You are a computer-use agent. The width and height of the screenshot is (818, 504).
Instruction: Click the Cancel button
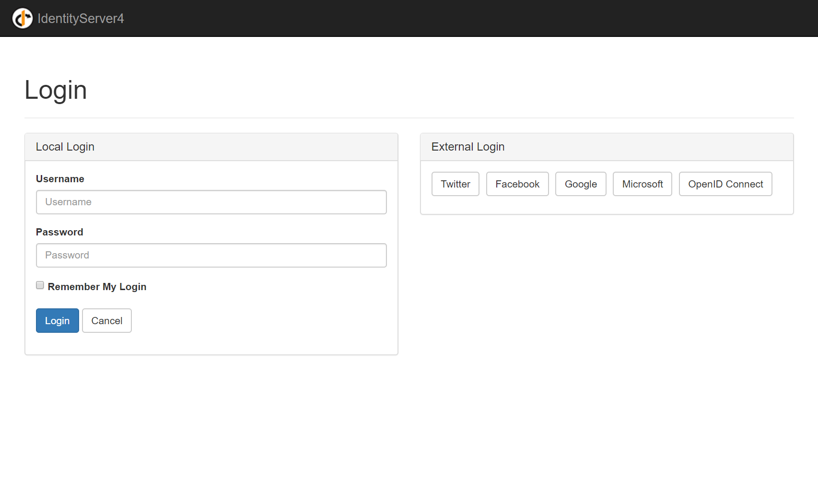tap(107, 320)
